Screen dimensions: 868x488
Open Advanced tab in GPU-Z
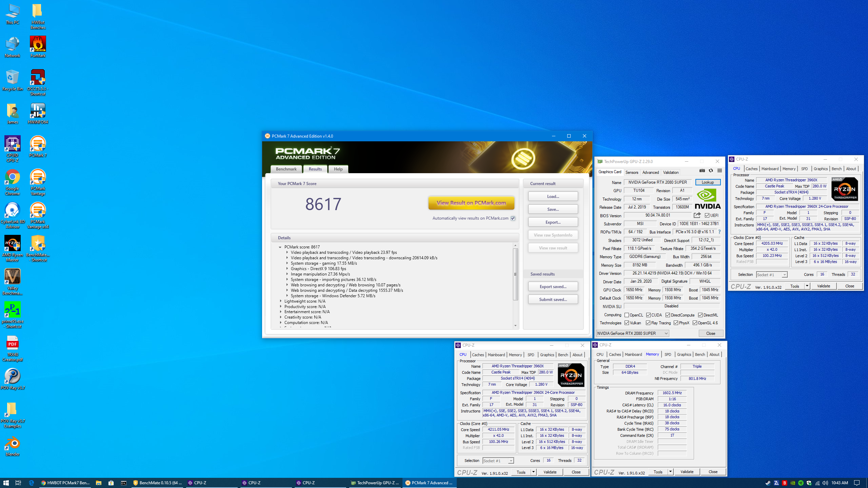tap(650, 172)
